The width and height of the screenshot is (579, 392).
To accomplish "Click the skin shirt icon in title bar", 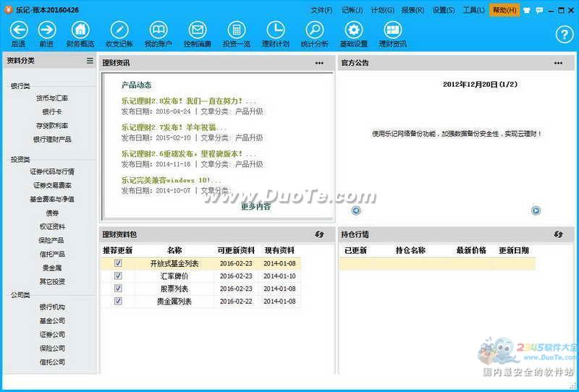I will (527, 10).
